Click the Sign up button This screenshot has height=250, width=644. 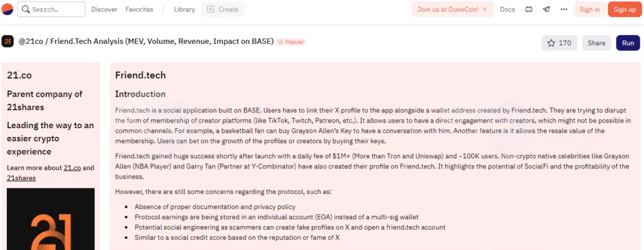pos(625,9)
